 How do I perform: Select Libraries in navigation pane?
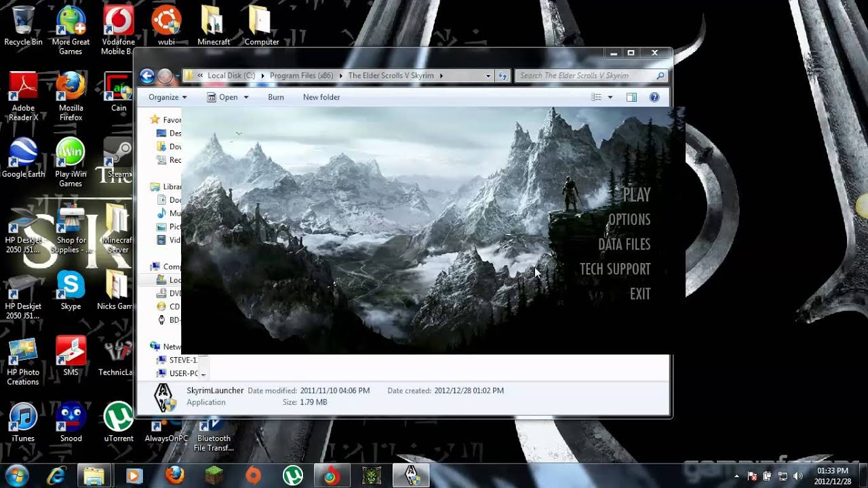point(165,187)
